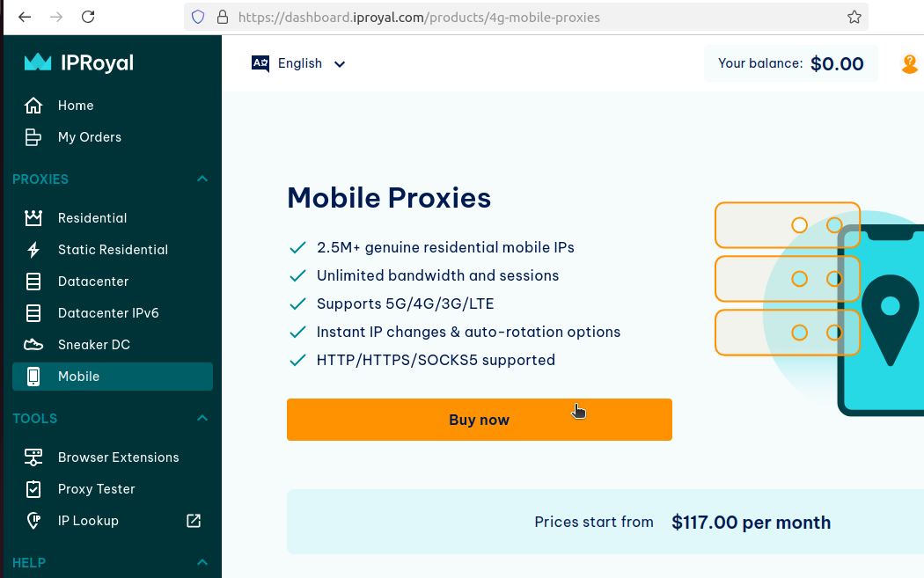924x578 pixels.
Task: Collapse the PROXIES sidebar section
Action: click(x=202, y=179)
